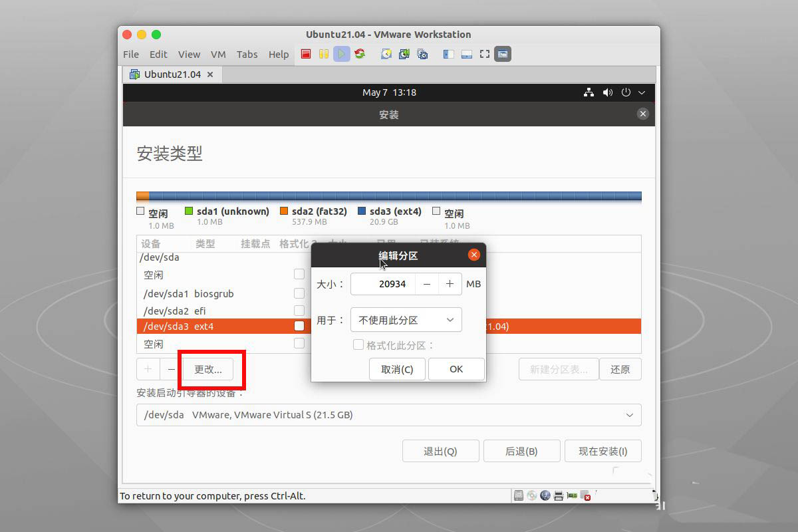The height and width of the screenshot is (532, 798).
Task: Close the 编辑分区 dialog with red X
Action: click(x=474, y=255)
